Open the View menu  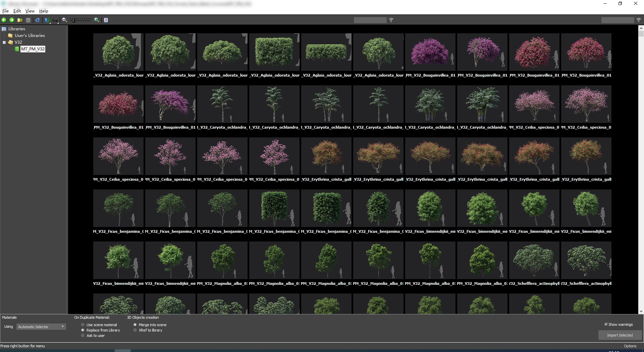tap(30, 11)
